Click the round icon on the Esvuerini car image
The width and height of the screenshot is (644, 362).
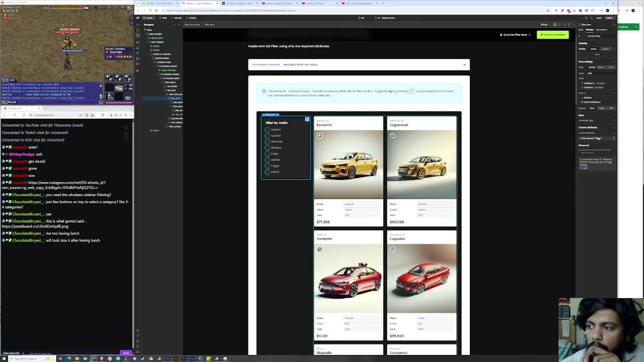tap(319, 135)
